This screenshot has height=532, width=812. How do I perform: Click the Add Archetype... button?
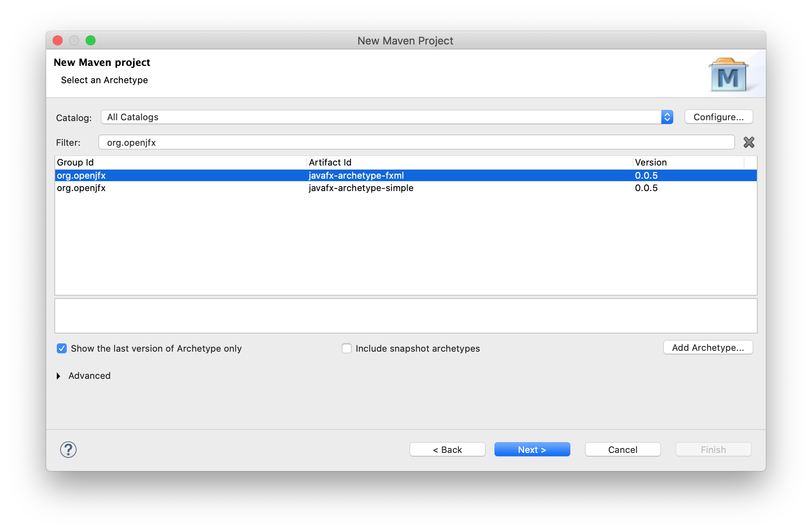point(708,348)
